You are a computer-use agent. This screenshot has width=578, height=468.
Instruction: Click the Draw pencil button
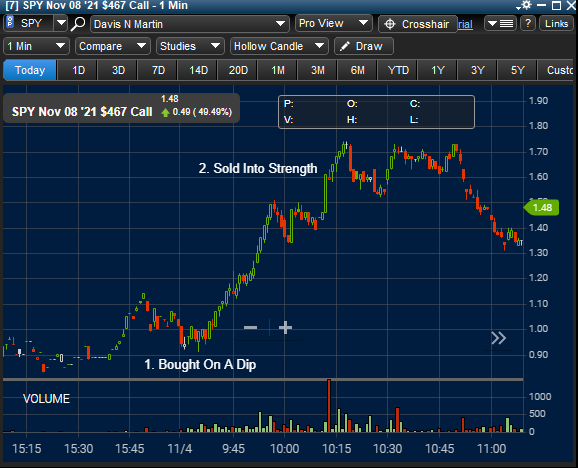coord(363,46)
